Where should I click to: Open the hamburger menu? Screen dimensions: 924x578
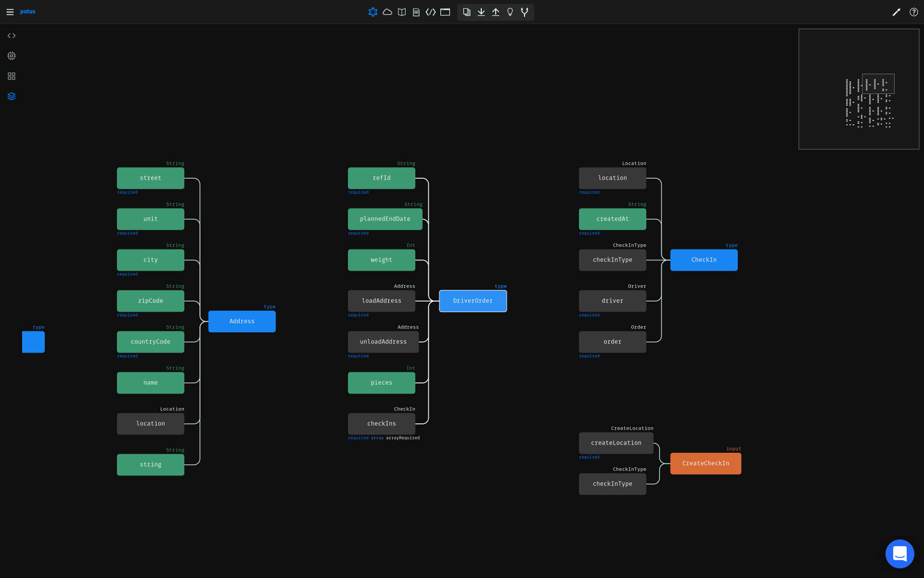(x=10, y=12)
